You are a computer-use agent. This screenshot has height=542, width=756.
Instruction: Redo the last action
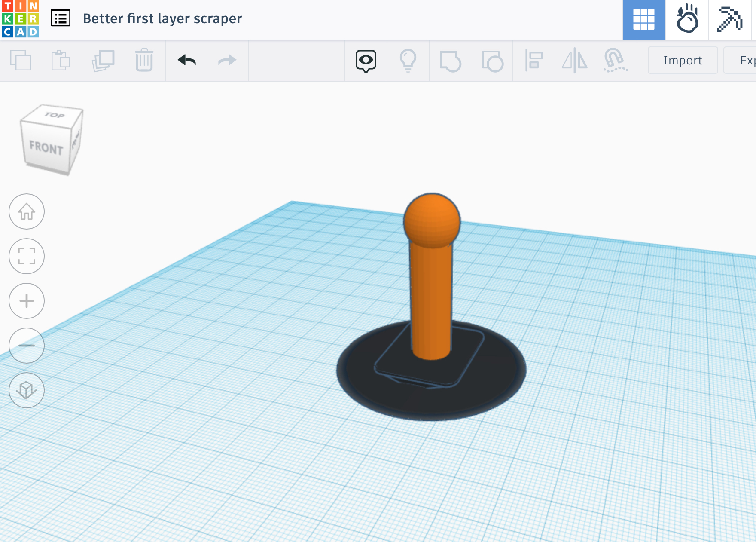click(x=227, y=60)
